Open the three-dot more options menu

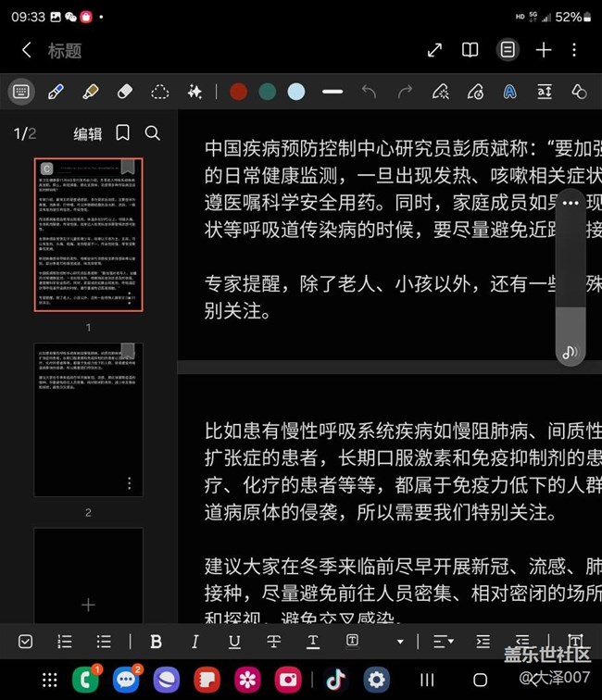pyautogui.click(x=575, y=50)
